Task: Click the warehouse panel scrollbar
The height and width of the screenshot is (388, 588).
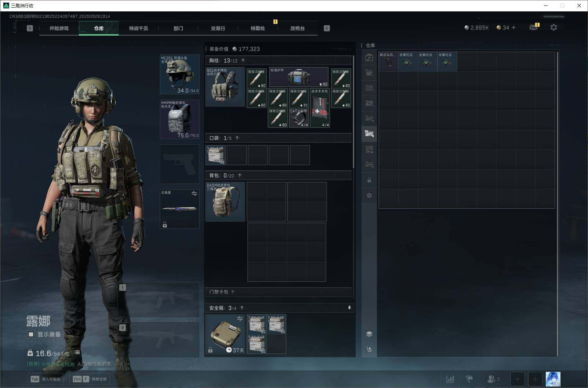Action: coord(558,204)
